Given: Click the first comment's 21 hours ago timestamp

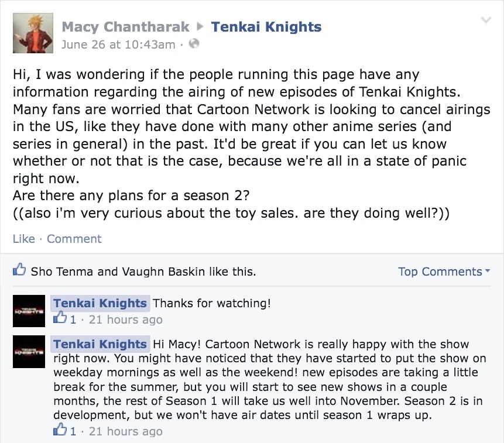Looking at the screenshot, I should (125, 320).
